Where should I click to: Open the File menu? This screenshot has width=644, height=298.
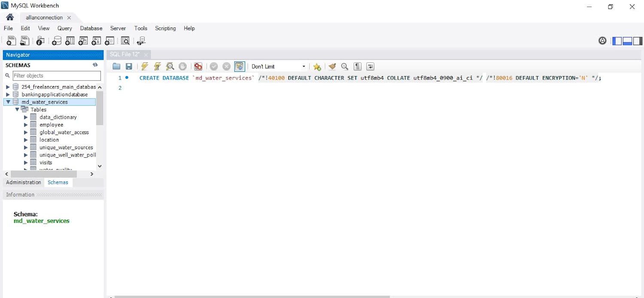coord(8,28)
